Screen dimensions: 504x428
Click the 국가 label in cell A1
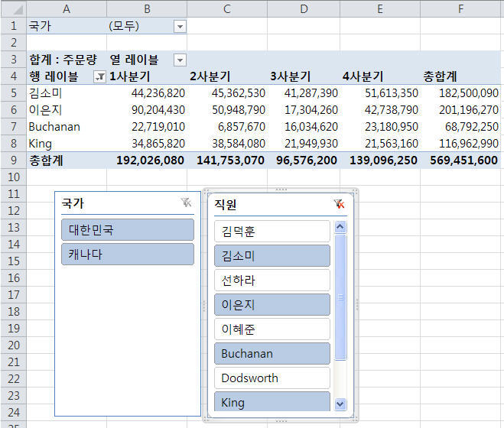pyautogui.click(x=40, y=26)
